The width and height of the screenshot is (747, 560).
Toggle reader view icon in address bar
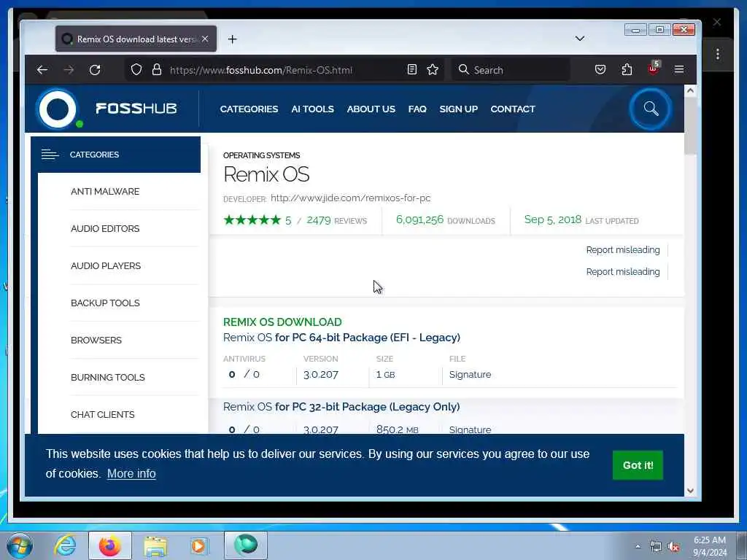pyautogui.click(x=412, y=70)
